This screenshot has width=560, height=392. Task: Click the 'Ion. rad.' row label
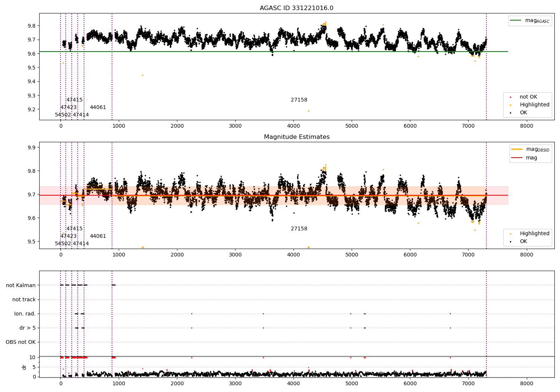click(x=25, y=314)
